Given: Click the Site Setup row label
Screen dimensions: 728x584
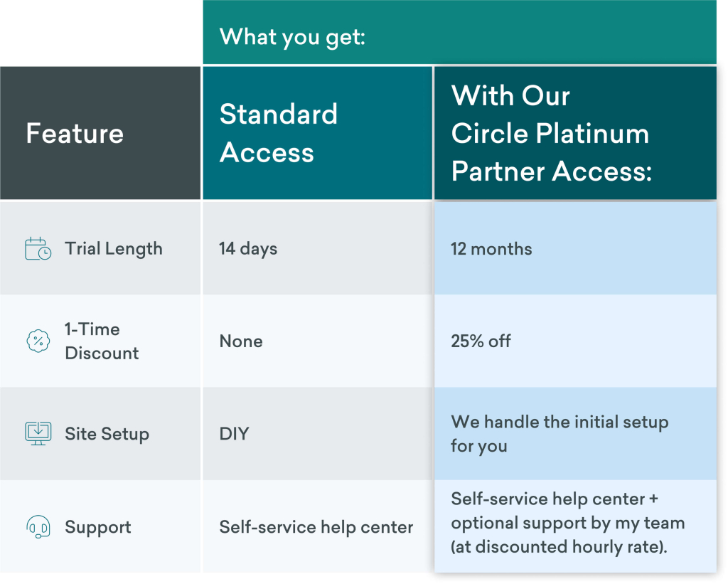Looking at the screenshot, I should pyautogui.click(x=107, y=434).
